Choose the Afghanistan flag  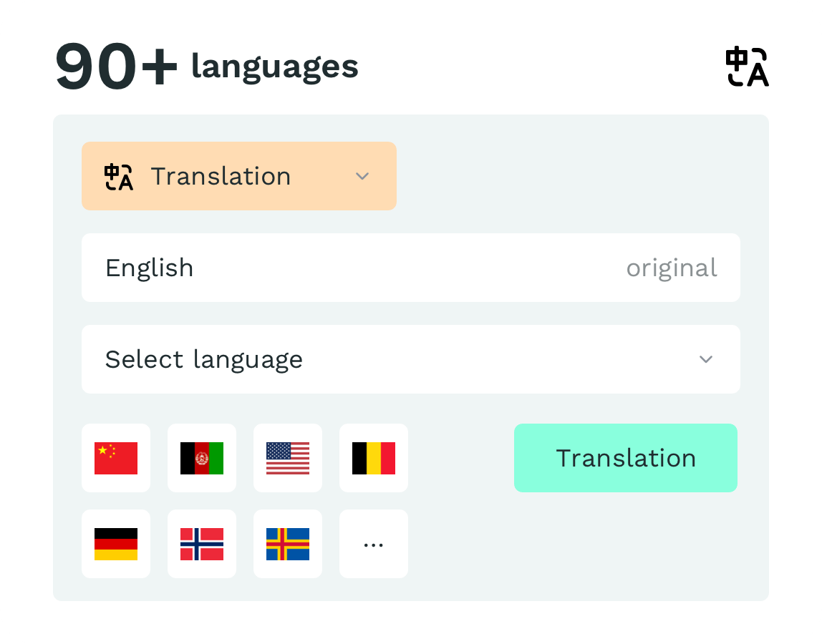tap(202, 458)
